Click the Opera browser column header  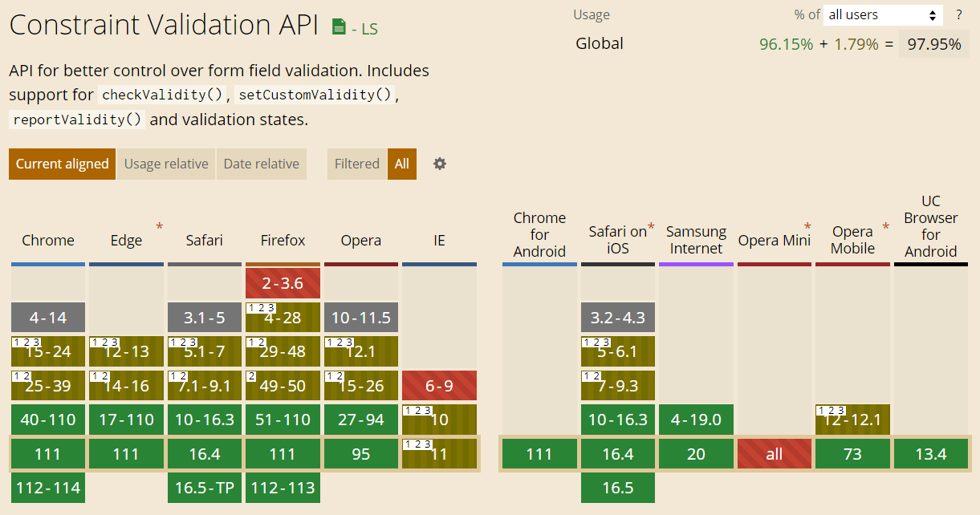coord(361,241)
